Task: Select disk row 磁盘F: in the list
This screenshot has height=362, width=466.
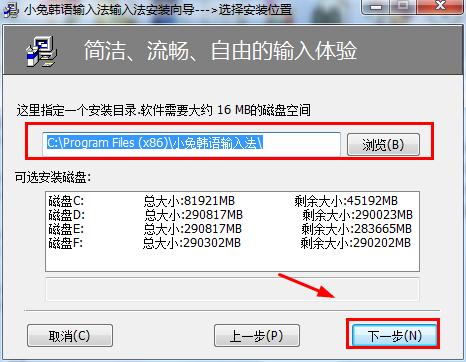Action: click(x=232, y=243)
